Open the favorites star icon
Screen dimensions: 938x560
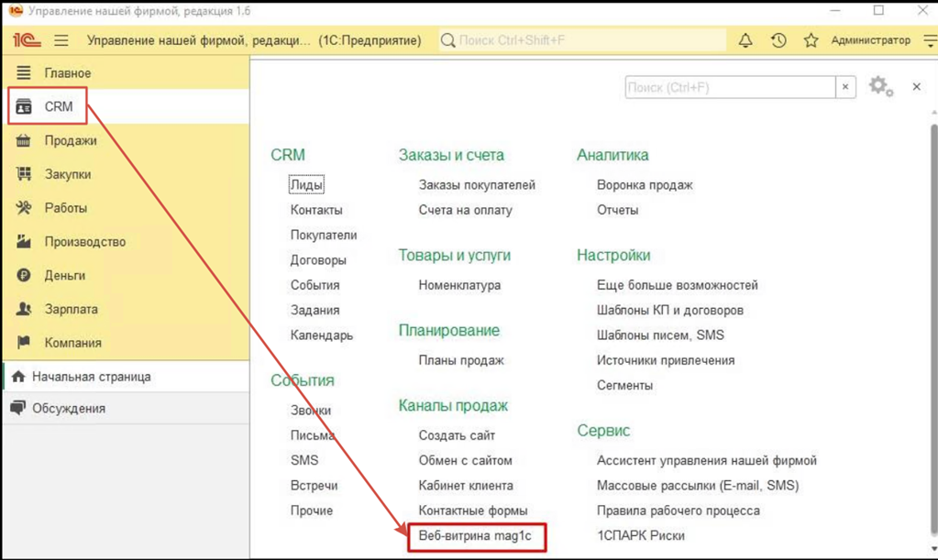(811, 40)
